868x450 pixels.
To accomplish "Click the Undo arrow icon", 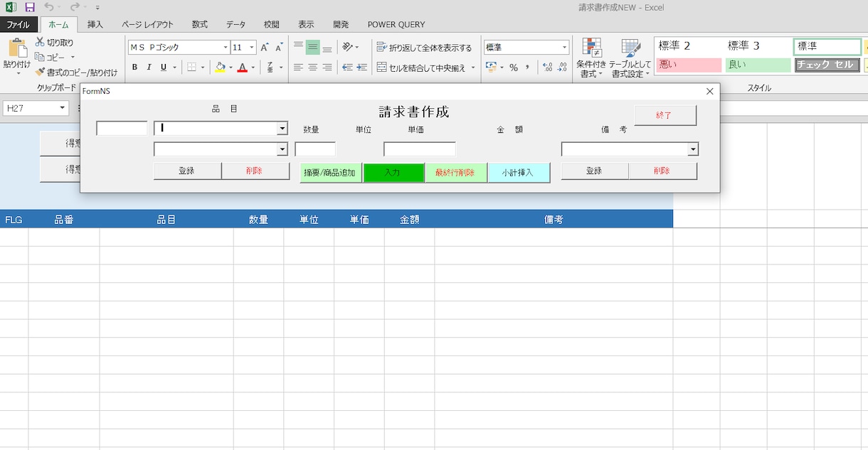I will pyautogui.click(x=48, y=7).
